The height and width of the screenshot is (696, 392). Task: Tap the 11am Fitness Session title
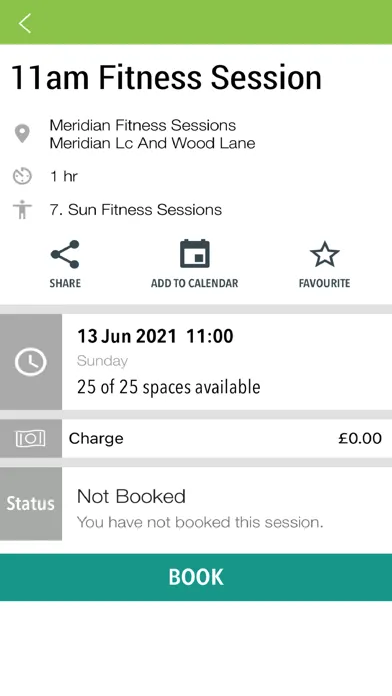tap(166, 78)
